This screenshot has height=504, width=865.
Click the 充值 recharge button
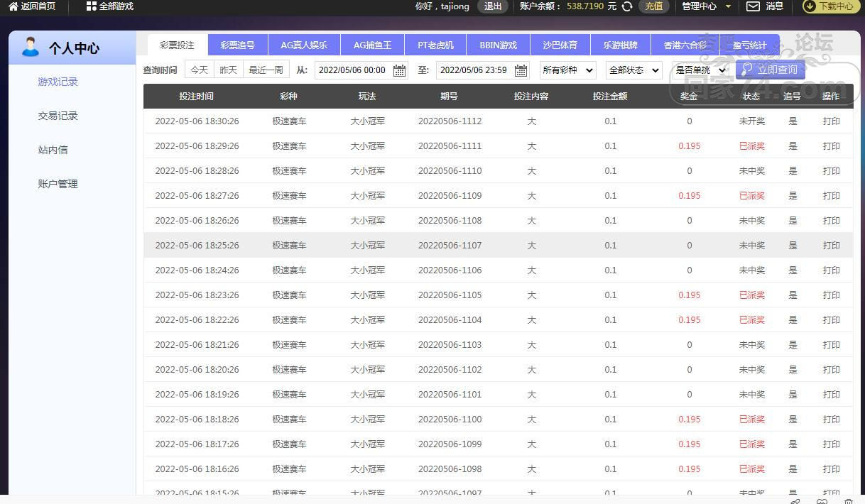[x=653, y=6]
